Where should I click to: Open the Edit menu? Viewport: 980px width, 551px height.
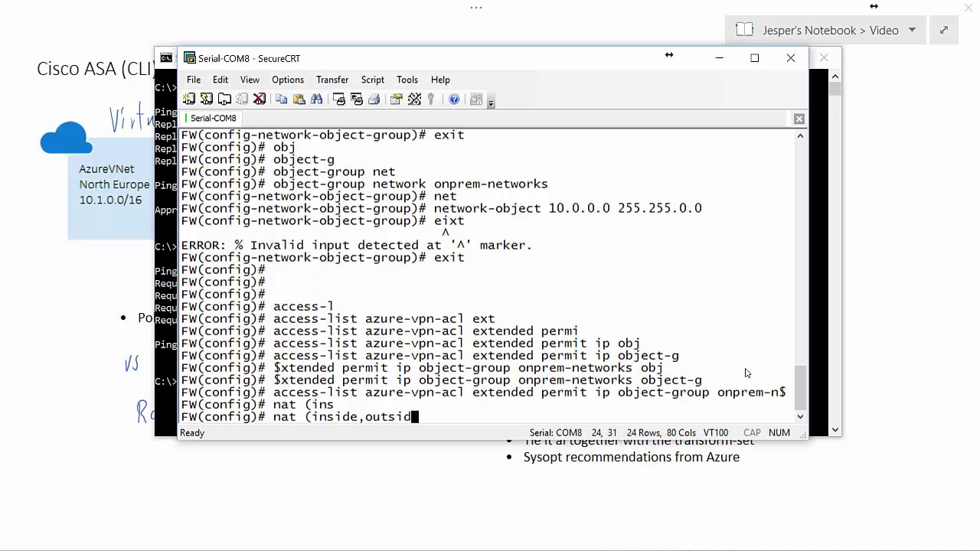(x=220, y=80)
